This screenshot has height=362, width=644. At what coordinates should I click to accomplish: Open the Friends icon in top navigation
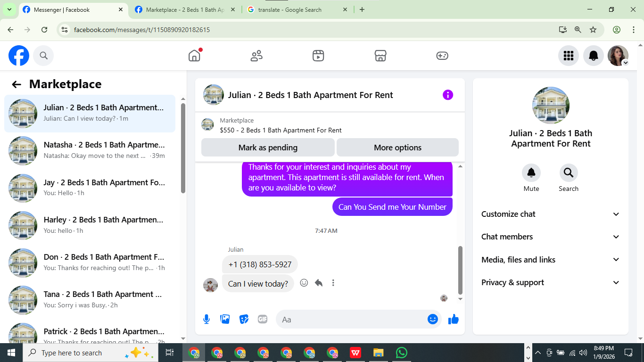tap(256, 56)
